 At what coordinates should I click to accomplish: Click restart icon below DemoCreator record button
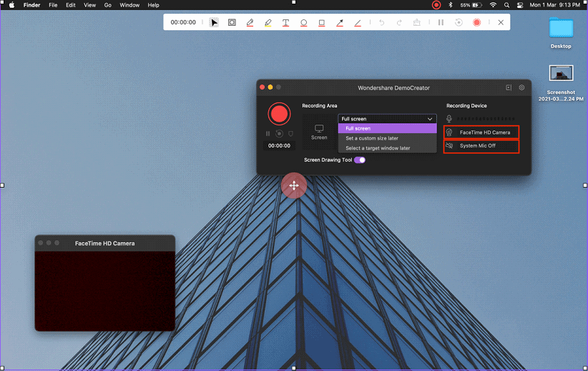pos(279,134)
